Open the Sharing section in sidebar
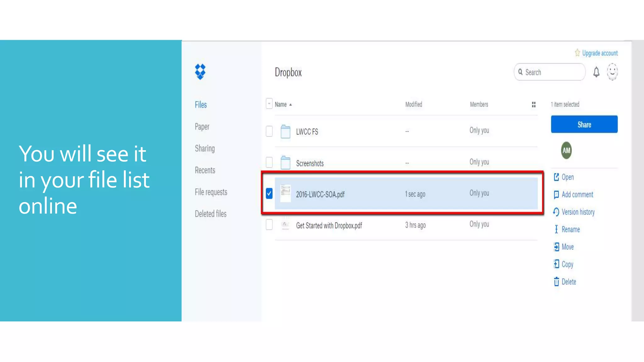Viewport: 644px width, 362px height. tap(205, 148)
